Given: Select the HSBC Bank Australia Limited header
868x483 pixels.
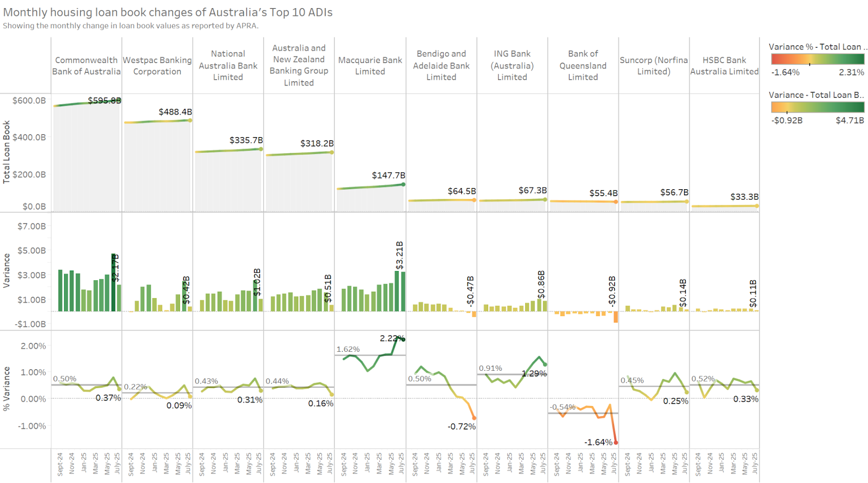Looking at the screenshot, I should (724, 66).
